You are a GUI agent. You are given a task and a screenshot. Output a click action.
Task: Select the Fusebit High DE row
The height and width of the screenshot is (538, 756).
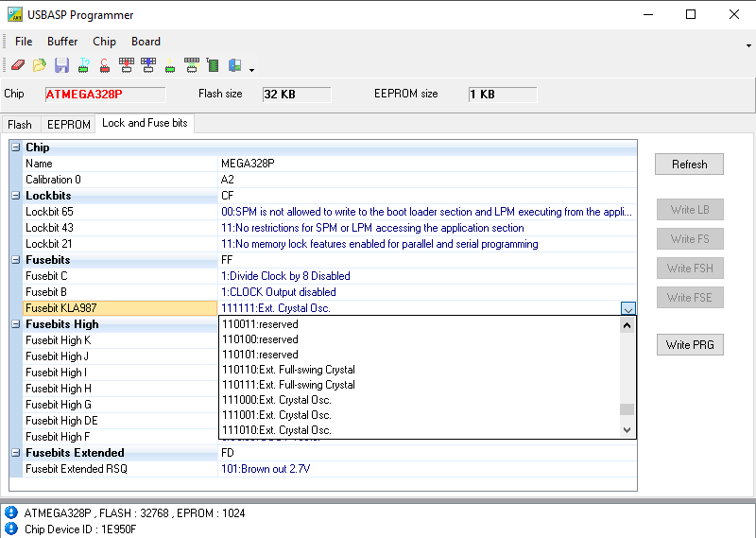pyautogui.click(x=121, y=421)
